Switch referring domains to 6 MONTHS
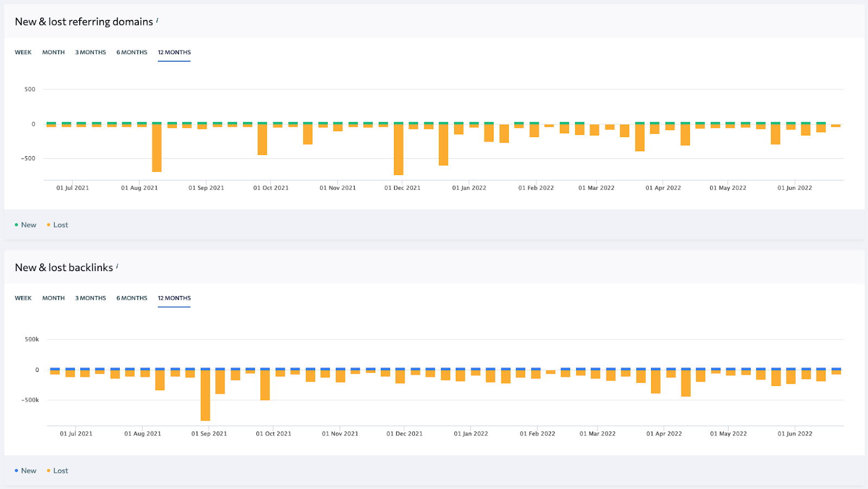Screen dimensions: 868x489 pos(132,53)
